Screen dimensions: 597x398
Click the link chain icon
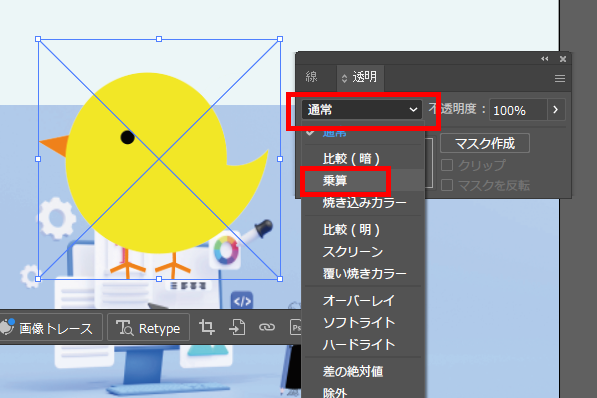[x=267, y=327]
